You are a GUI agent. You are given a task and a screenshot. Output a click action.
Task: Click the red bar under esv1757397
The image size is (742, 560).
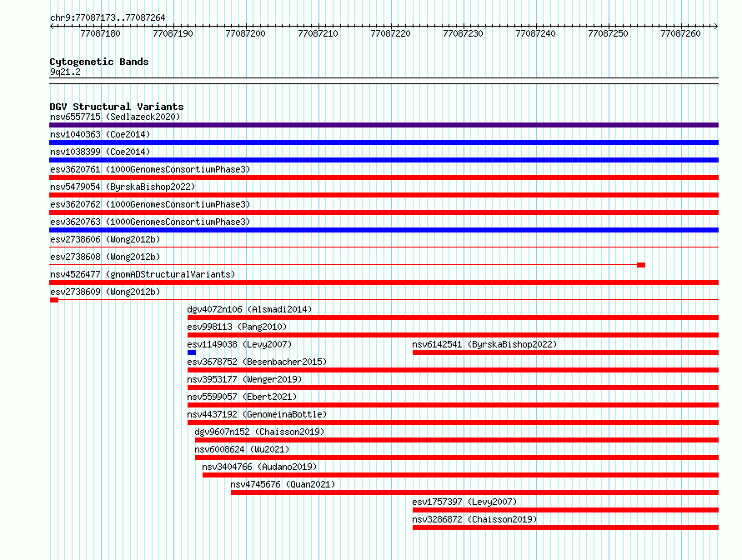[x=565, y=510]
